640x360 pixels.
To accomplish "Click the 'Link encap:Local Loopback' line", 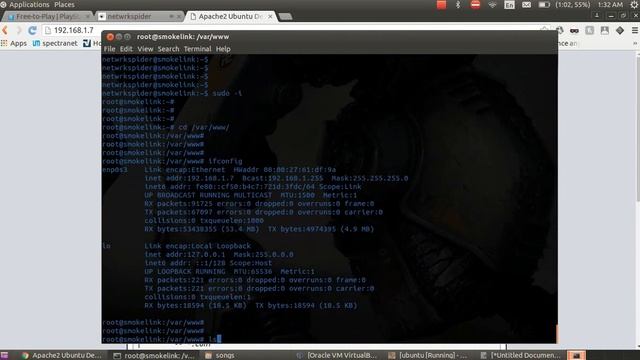I will point(198,246).
